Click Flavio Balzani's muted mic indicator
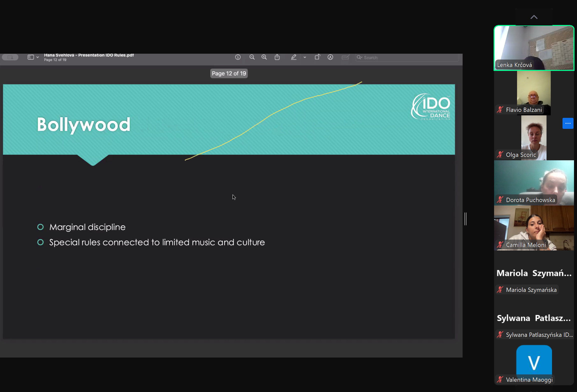The width and height of the screenshot is (577, 392). click(500, 110)
